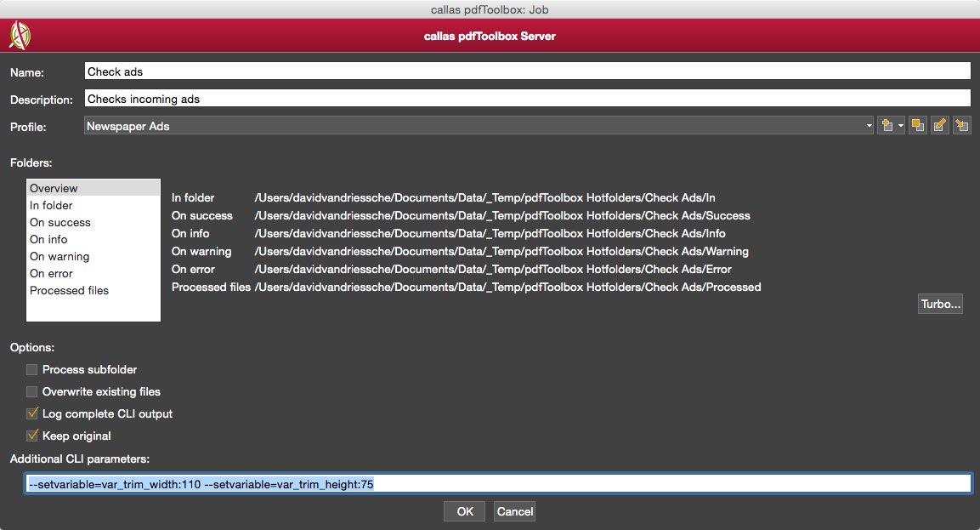Screen dimensions: 980x530
Task: Focus the Description field with Checks incoming ads
Action: click(x=528, y=99)
